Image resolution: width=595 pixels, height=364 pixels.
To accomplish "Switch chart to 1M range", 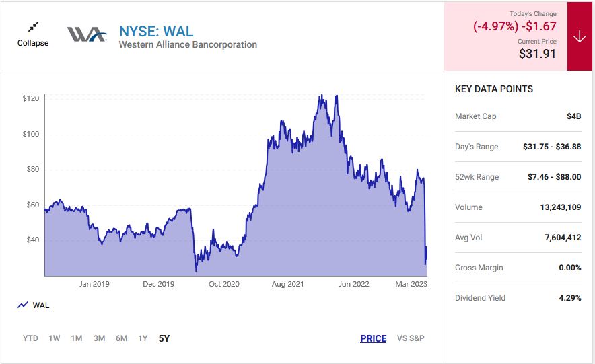I will (x=77, y=338).
